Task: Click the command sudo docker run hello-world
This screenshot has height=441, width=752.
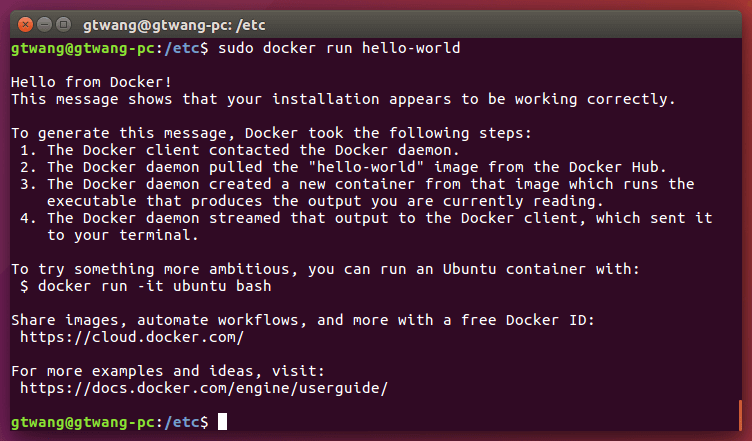Action: point(339,48)
